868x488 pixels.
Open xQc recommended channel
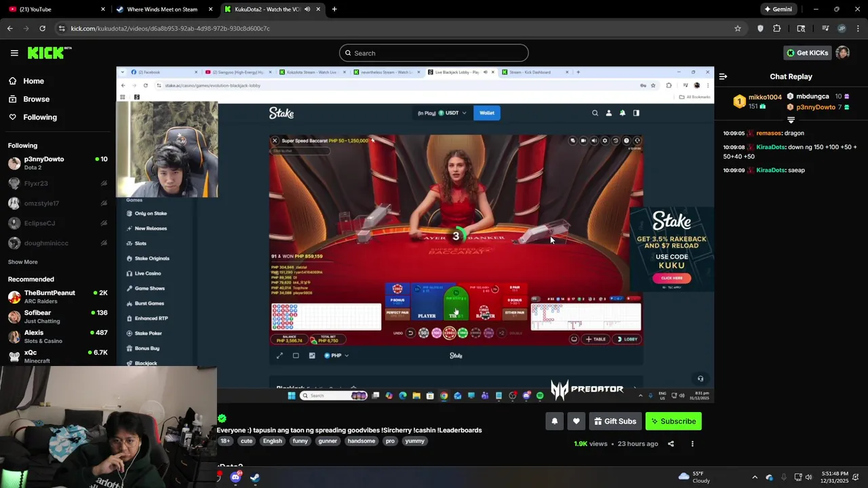[x=58, y=357]
